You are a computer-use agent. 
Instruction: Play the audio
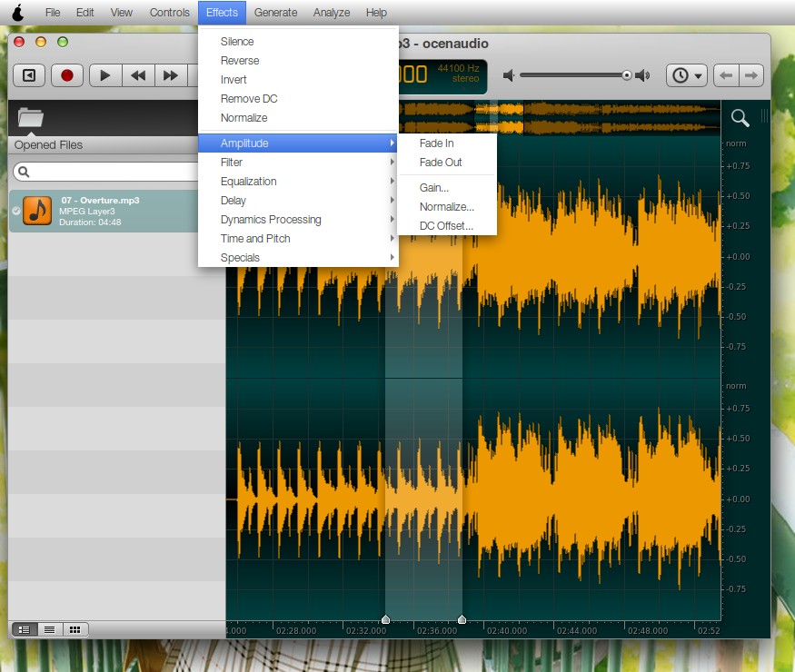coord(105,75)
